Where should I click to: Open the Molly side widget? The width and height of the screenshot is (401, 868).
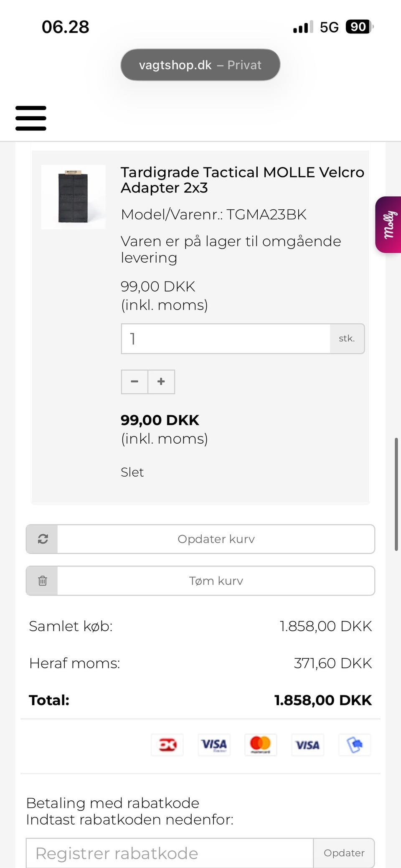pos(388,225)
